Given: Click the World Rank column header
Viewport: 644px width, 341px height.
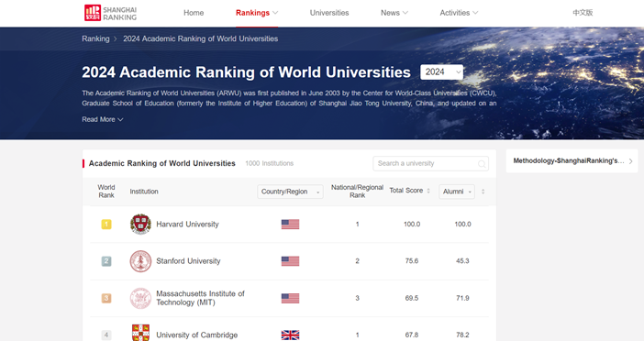Looking at the screenshot, I should [x=106, y=192].
